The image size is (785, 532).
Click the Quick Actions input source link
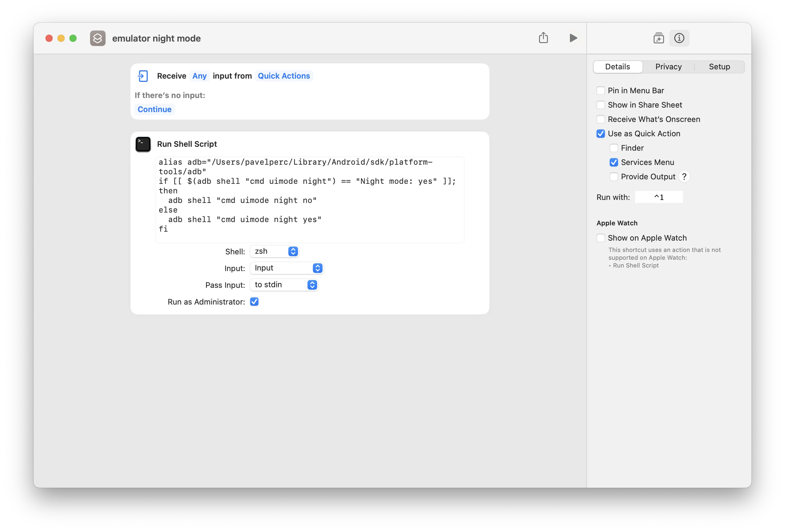tap(283, 76)
